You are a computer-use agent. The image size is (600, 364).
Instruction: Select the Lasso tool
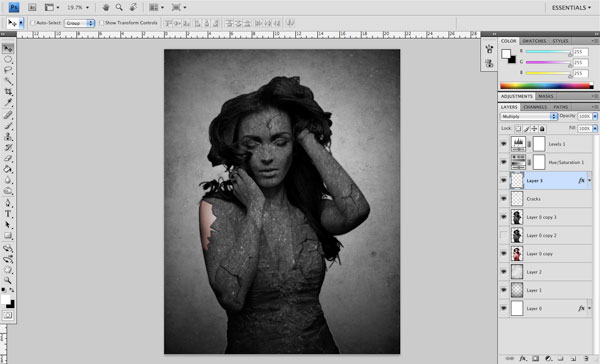pyautogui.click(x=8, y=70)
